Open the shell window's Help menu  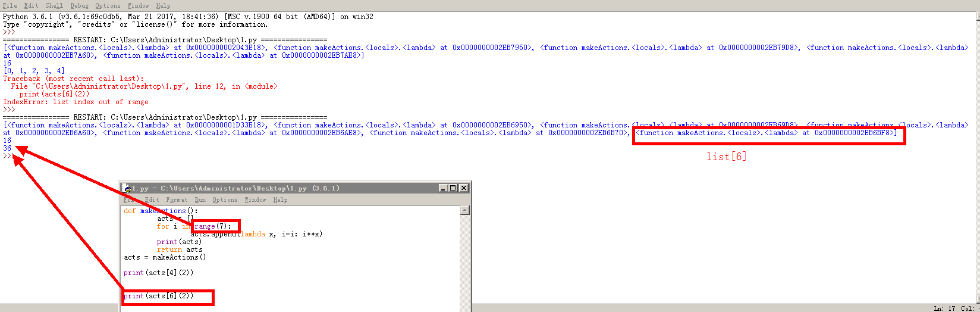163,5
